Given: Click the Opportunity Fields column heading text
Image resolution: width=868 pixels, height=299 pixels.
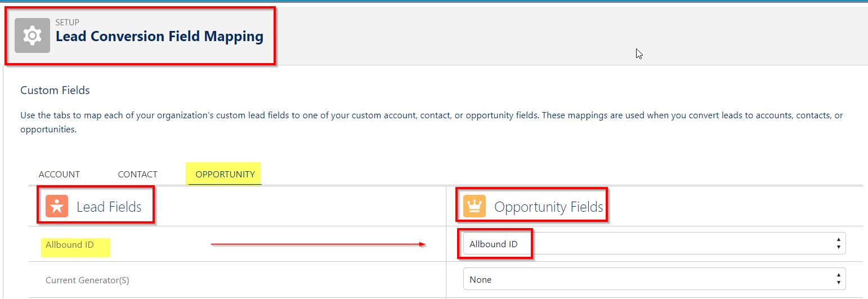Looking at the screenshot, I should tap(549, 207).
